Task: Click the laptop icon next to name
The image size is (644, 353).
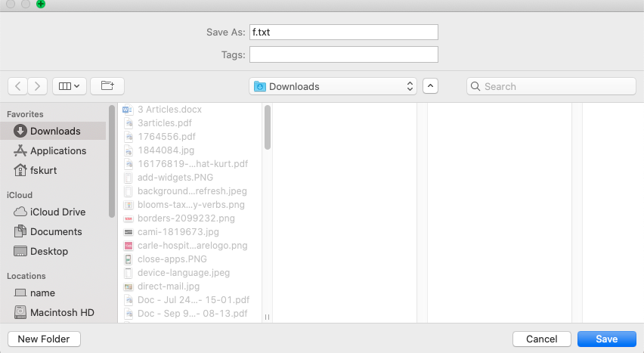Action: (20, 293)
